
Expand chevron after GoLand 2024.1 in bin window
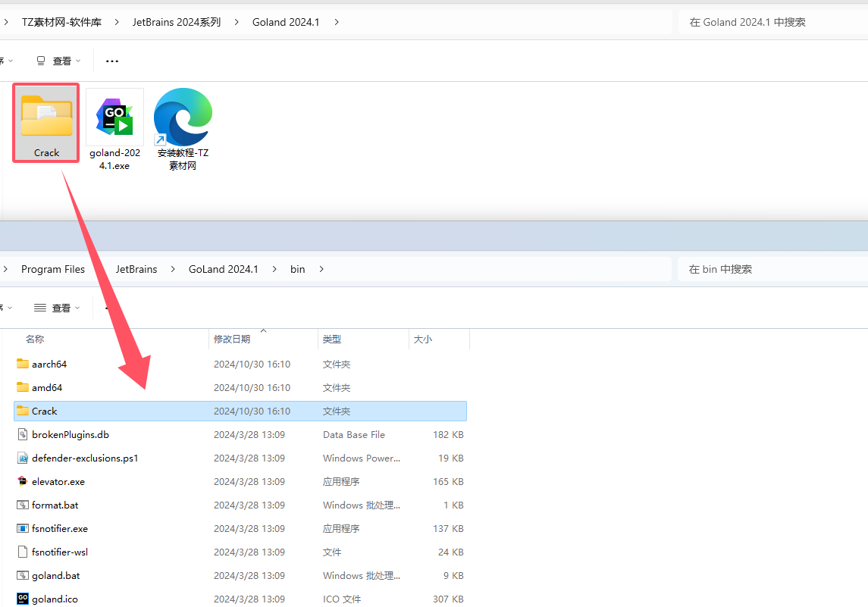coord(274,269)
